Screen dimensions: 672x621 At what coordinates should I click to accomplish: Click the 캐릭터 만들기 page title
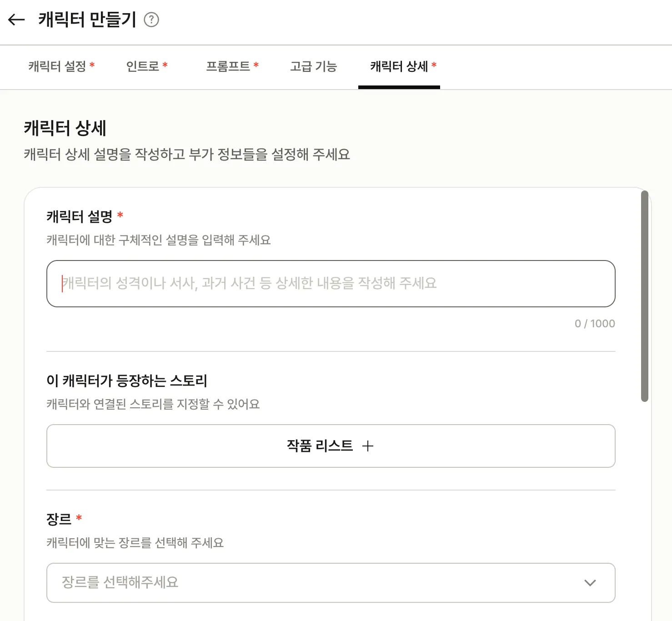(x=87, y=20)
